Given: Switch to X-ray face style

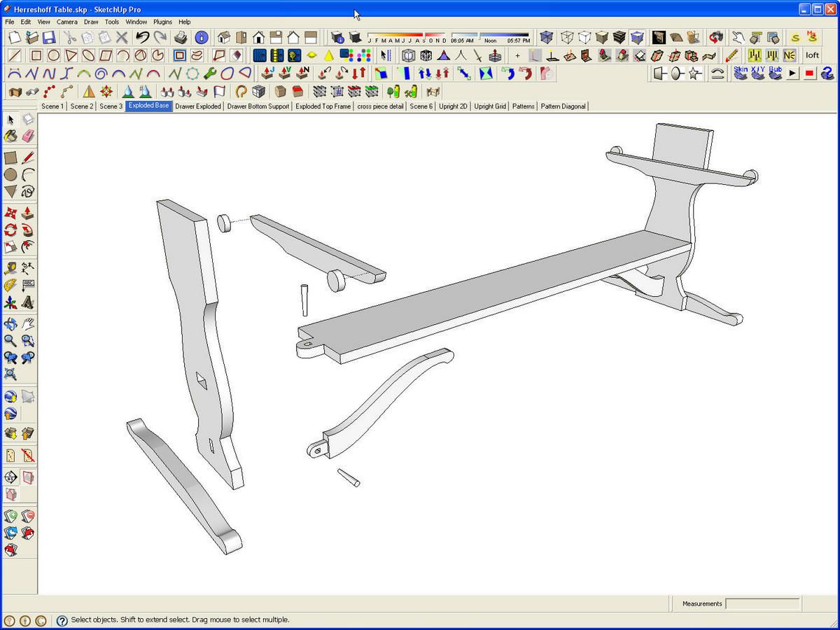Looking at the screenshot, I should click(x=547, y=38).
